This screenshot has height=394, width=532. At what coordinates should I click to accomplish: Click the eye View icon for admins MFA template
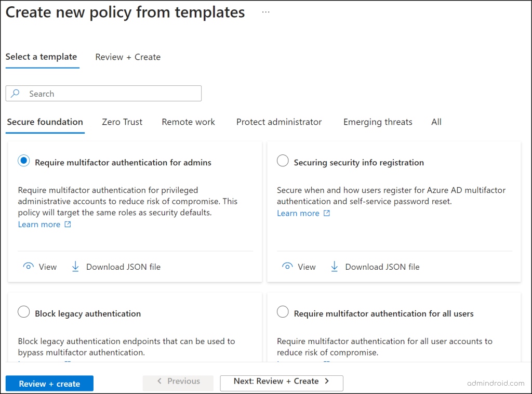28,267
